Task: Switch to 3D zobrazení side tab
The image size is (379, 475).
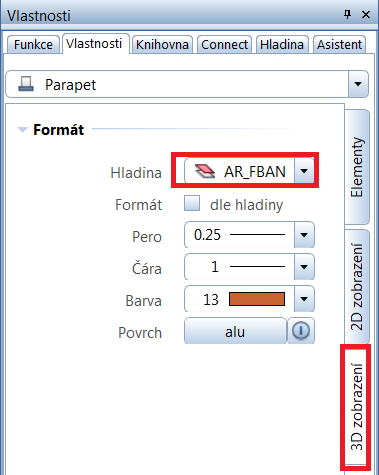Action: tap(356, 406)
